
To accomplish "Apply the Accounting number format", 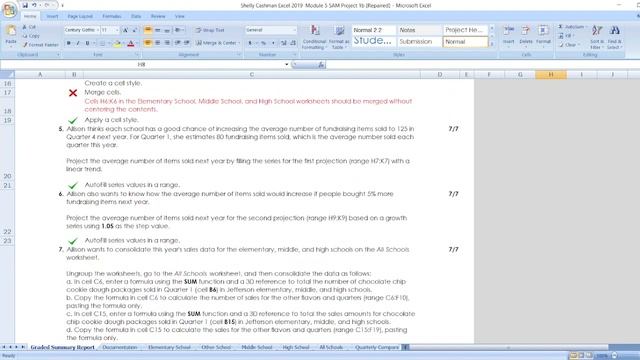I will point(251,43).
